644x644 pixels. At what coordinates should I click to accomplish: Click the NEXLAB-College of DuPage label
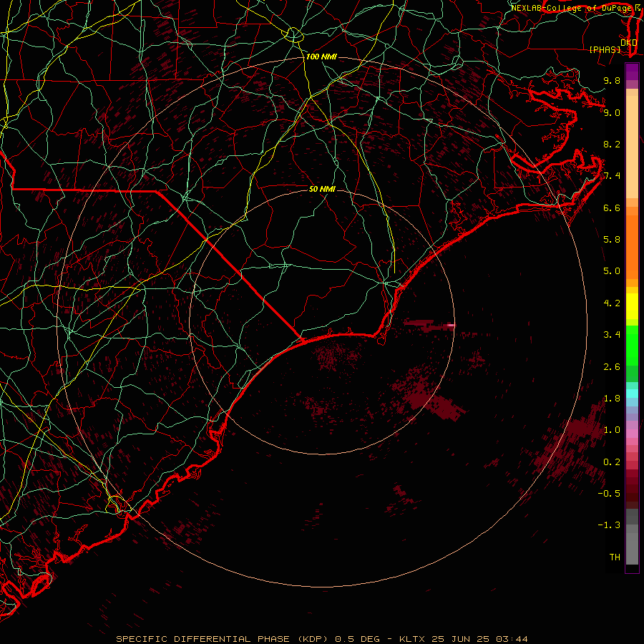[x=572, y=8]
